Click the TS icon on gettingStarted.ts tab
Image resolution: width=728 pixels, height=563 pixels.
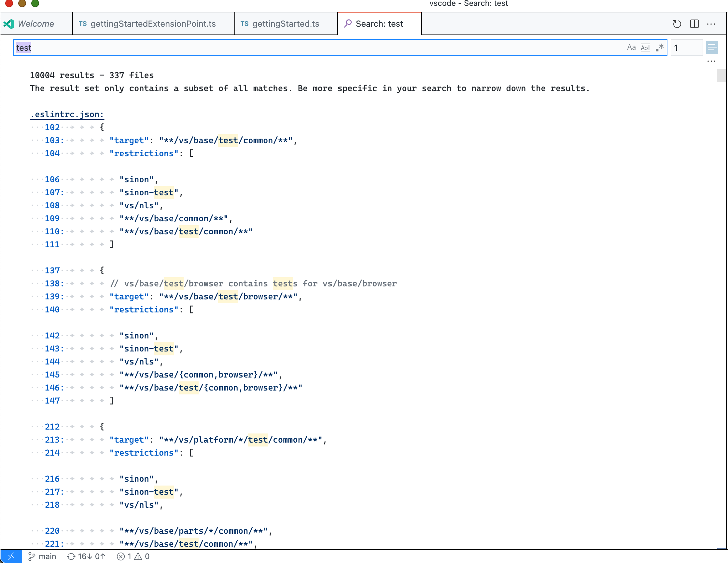[245, 24]
